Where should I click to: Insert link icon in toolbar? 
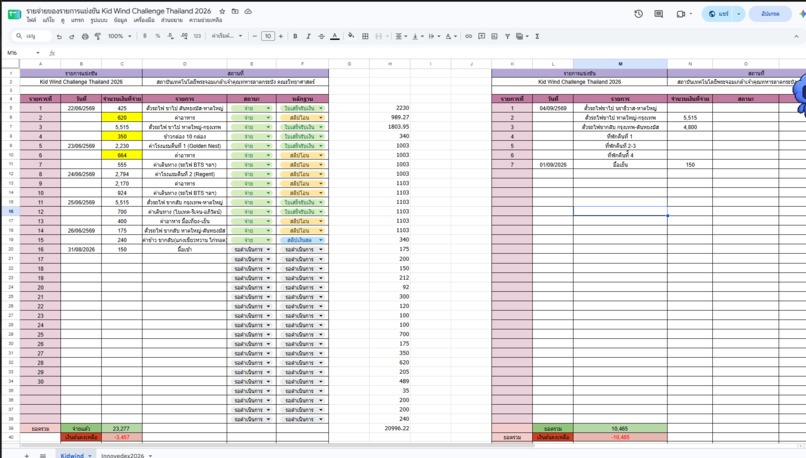point(468,36)
